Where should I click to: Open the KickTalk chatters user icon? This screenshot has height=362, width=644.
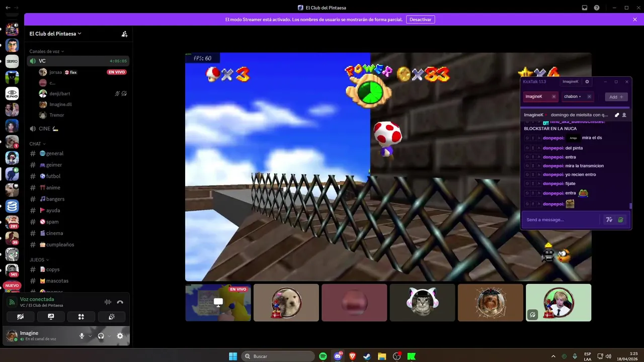(x=624, y=115)
